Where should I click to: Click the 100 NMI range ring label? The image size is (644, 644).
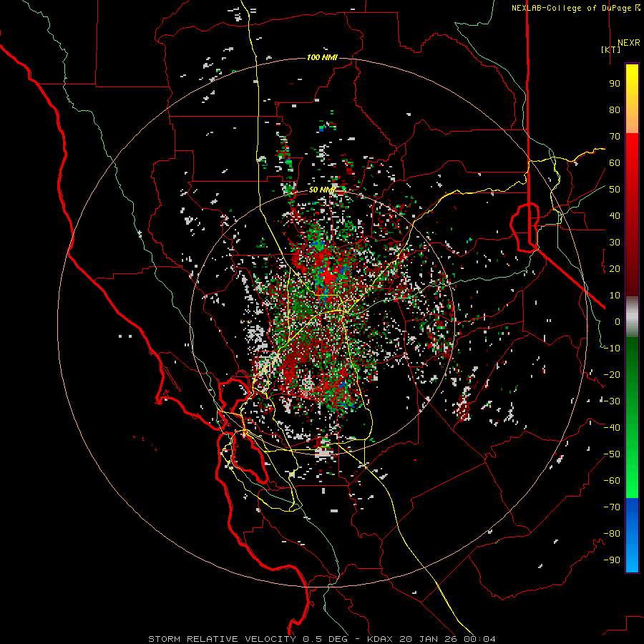click(x=322, y=57)
